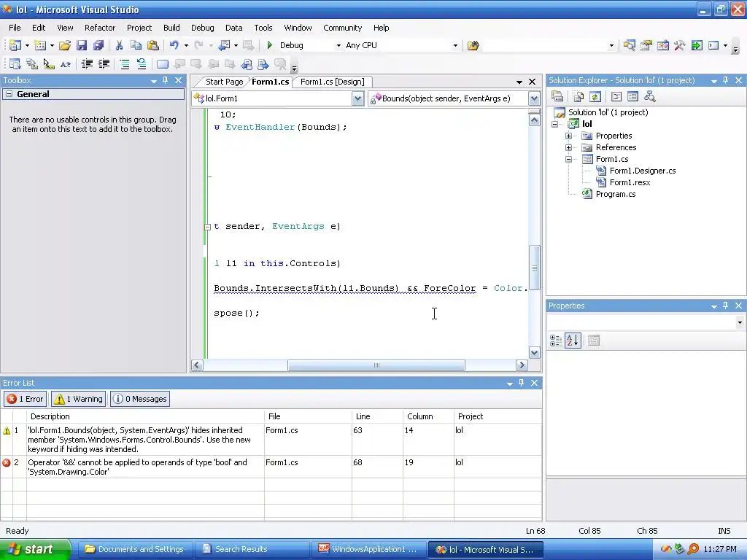Toggle the 1 Warning filter button
747x560 pixels.
point(78,399)
